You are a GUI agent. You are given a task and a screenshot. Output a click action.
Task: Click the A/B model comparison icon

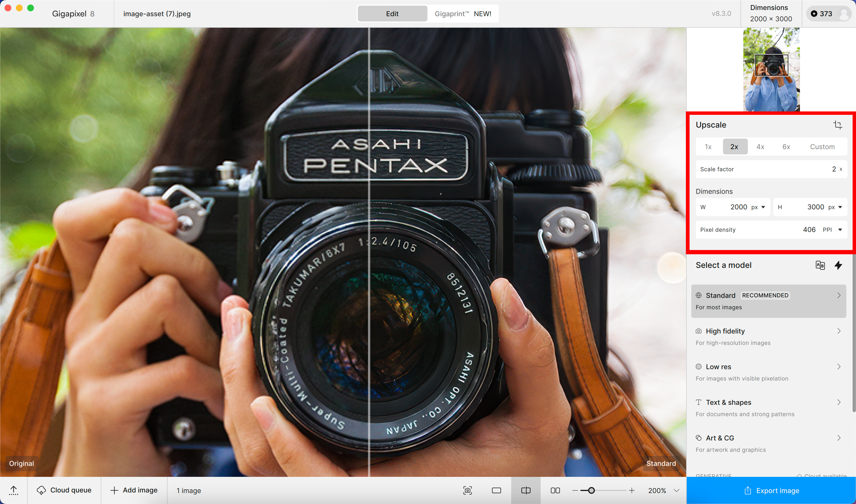coord(820,265)
